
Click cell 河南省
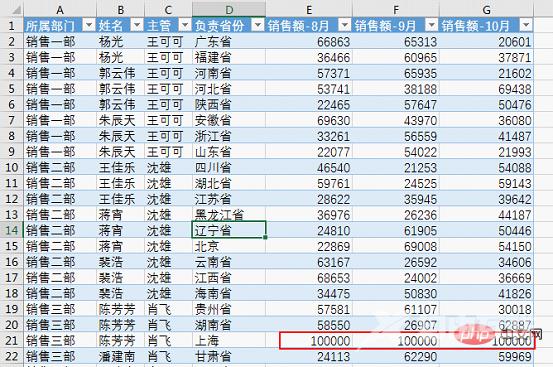(x=229, y=73)
